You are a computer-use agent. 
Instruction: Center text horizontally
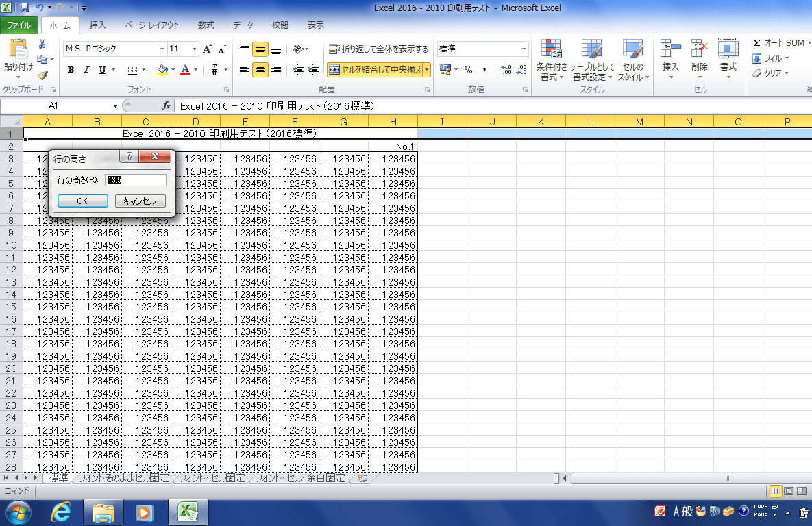(x=260, y=69)
